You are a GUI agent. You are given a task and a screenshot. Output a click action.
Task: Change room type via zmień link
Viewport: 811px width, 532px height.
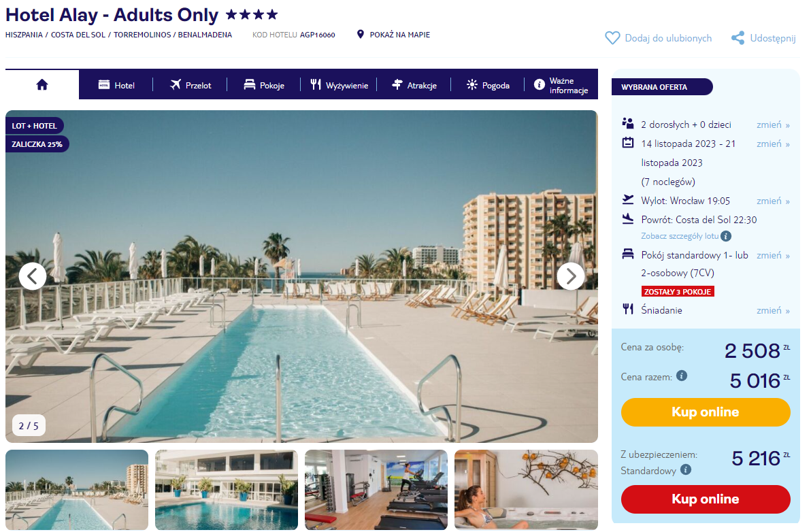pyautogui.click(x=773, y=255)
